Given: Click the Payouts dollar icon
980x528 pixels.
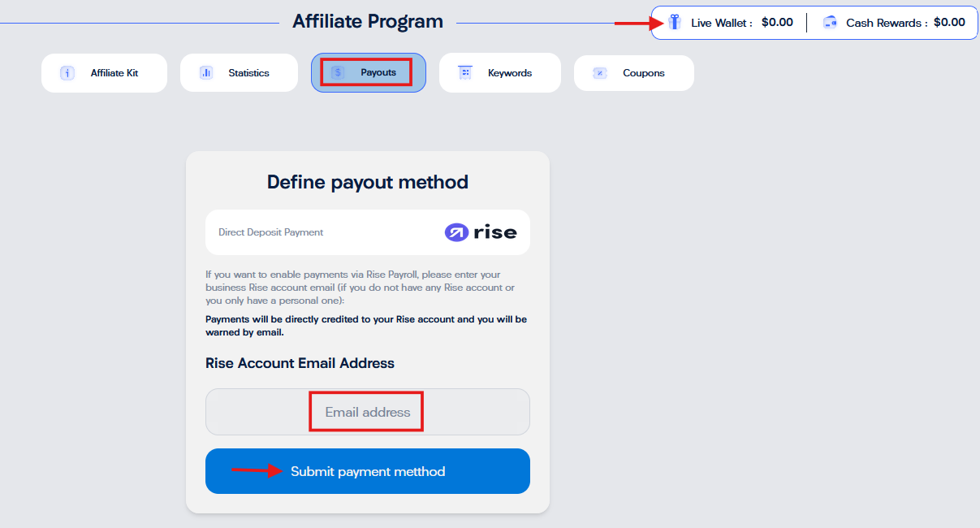Looking at the screenshot, I should pos(338,73).
